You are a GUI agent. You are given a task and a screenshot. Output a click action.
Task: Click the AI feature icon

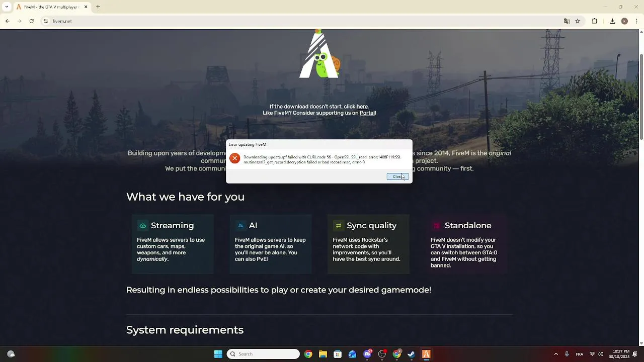coord(240,226)
